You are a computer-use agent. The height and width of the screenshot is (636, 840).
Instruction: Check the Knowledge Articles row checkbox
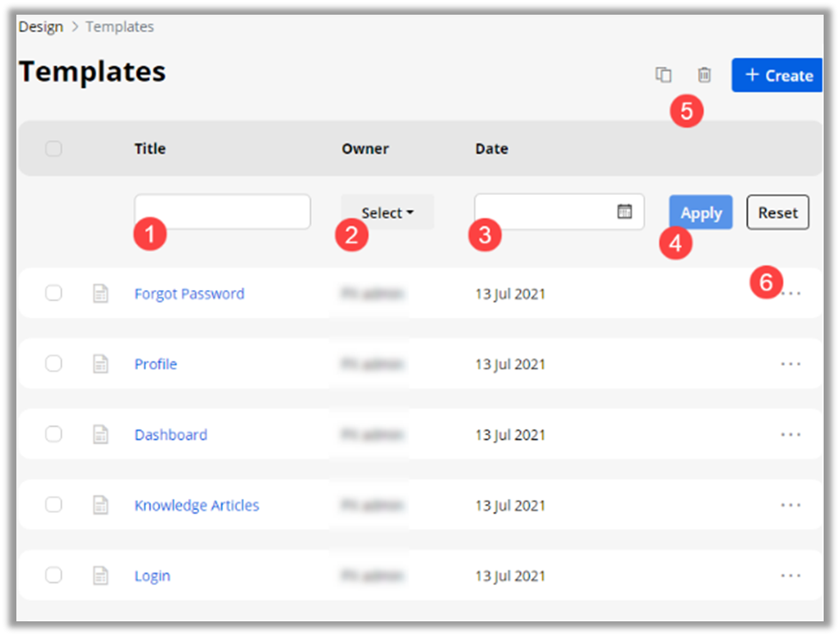tap(53, 505)
